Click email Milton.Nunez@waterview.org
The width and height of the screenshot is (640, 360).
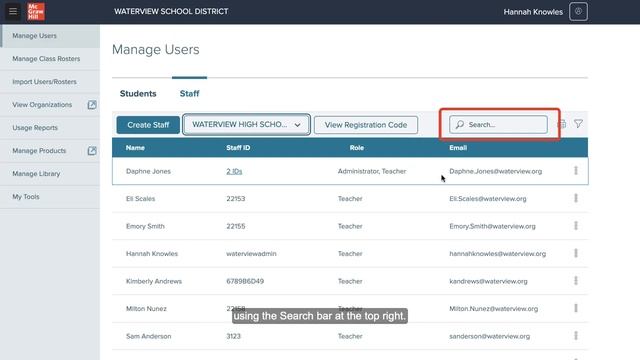click(x=493, y=309)
